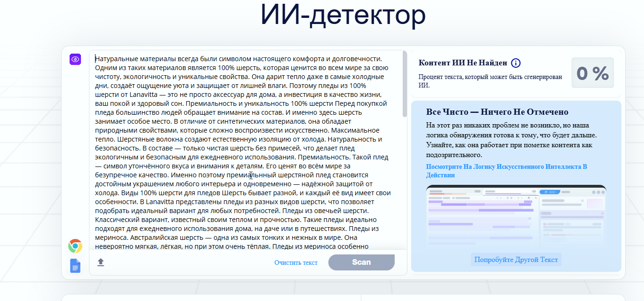
Task: Click the Все Чисто — Ничего Не Отмечено heading
Action: pyautogui.click(x=497, y=112)
